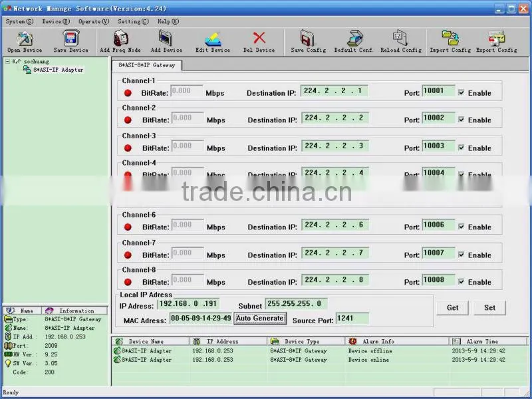Select the 8*ASI-8*IP Gateway tab
The image size is (532, 399).
[x=146, y=65]
